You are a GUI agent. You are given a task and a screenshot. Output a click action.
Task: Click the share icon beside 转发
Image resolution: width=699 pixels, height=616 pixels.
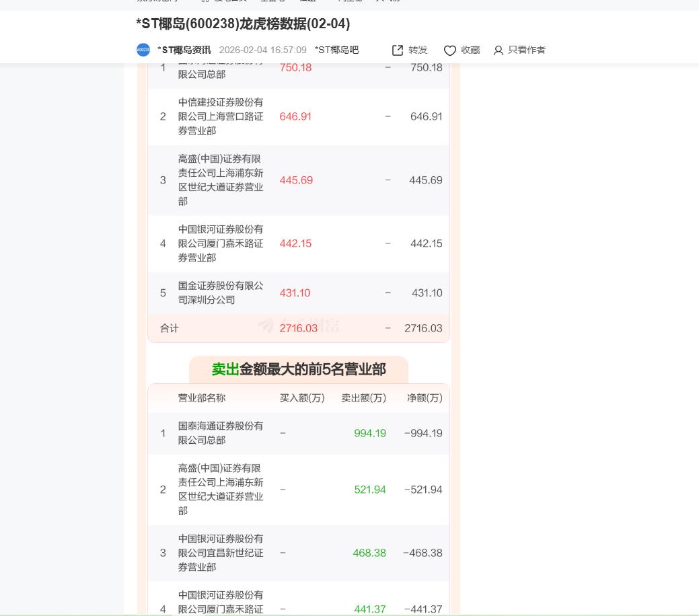pos(397,50)
